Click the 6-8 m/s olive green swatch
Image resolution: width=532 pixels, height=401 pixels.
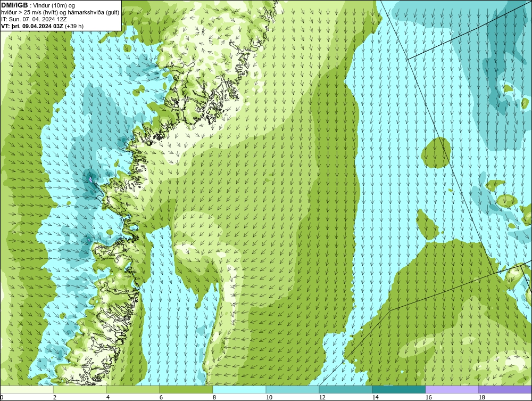tap(186, 389)
